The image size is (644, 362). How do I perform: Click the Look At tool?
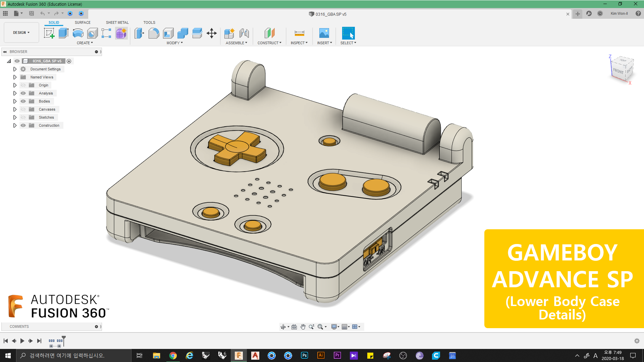294,327
